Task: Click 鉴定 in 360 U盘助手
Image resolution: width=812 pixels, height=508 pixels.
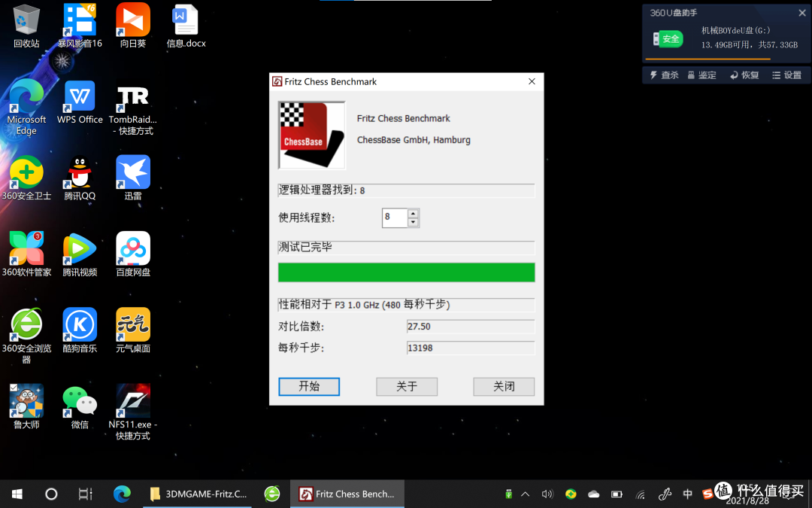Action: pos(701,75)
